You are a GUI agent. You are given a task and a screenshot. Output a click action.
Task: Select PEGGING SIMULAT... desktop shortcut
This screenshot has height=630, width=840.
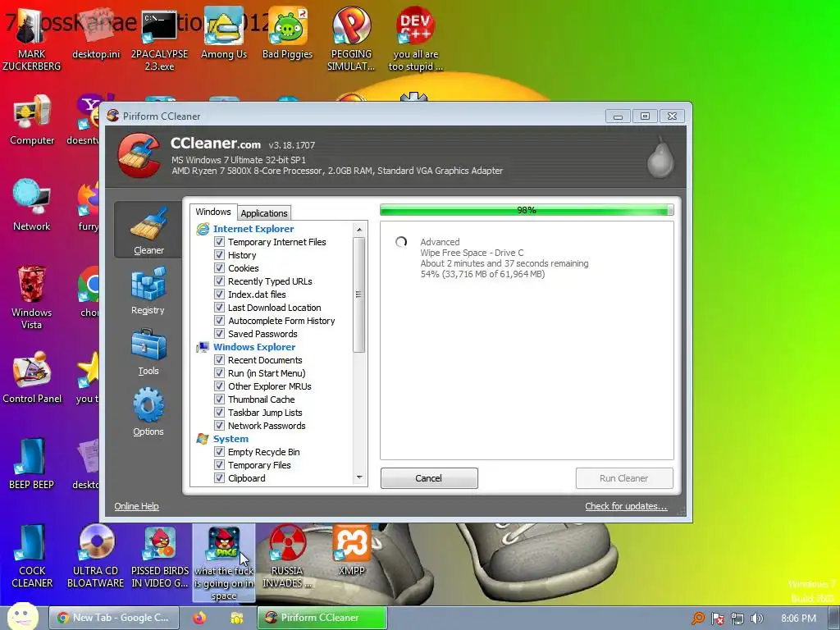point(351,39)
